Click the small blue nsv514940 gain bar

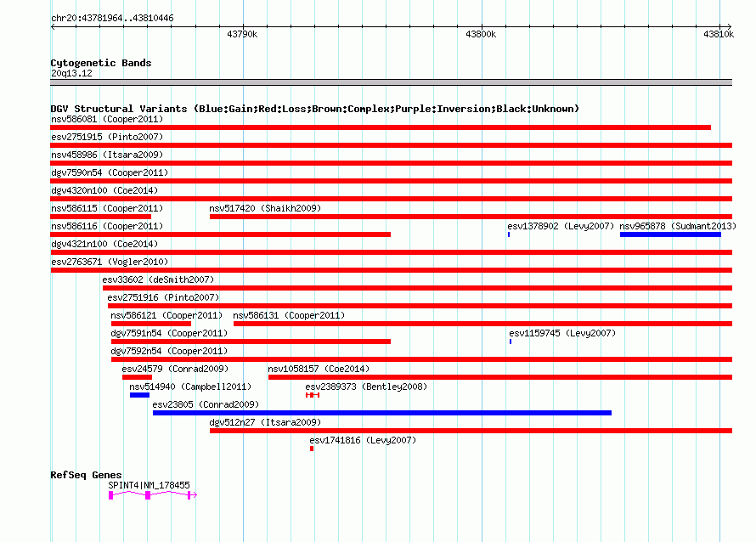pyautogui.click(x=140, y=395)
